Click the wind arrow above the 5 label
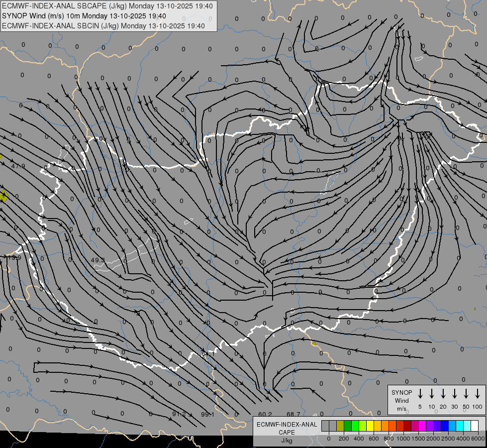 point(420,394)
